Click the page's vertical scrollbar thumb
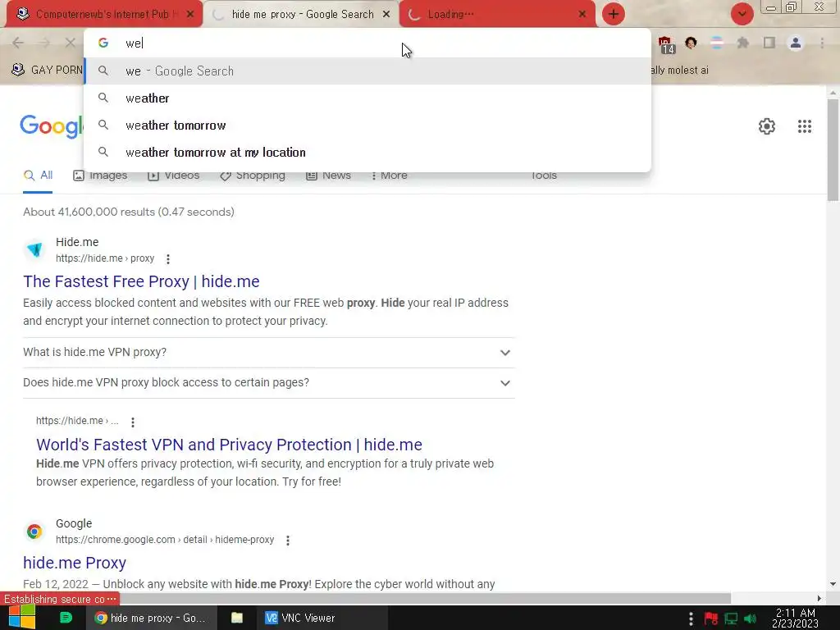 coord(833,150)
